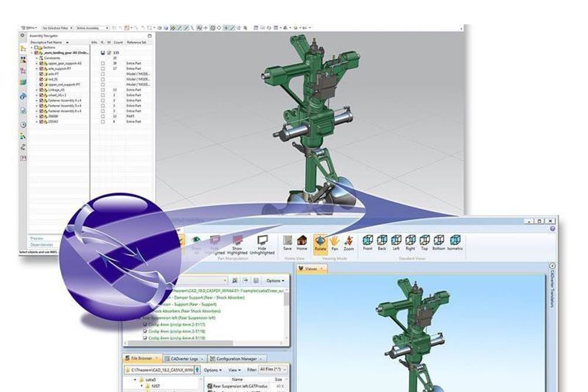Open the NX Menu dropdown
588x392 pixels.
click(29, 28)
